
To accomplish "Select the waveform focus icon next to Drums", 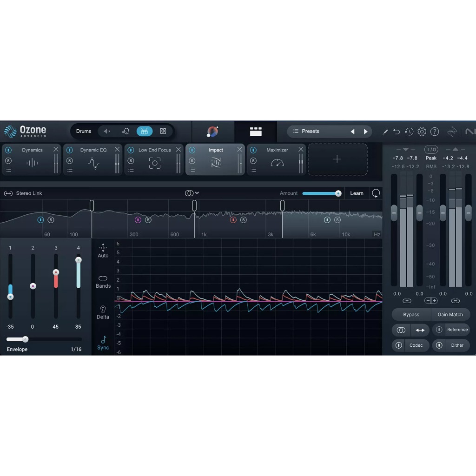I will [x=106, y=131].
